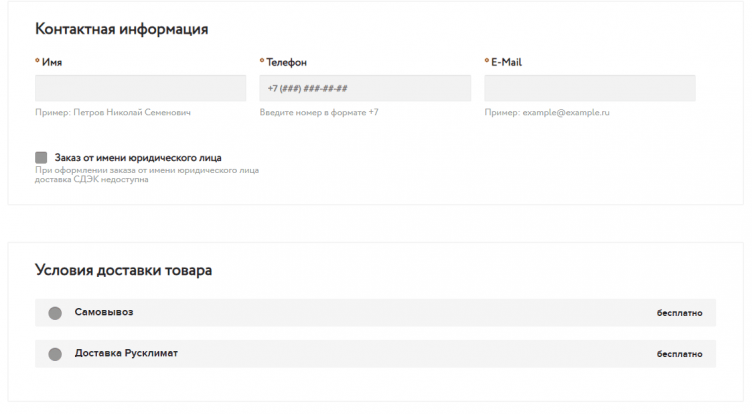Click the Контактная информация heading
The width and height of the screenshot is (752, 414).
pyautogui.click(x=121, y=29)
